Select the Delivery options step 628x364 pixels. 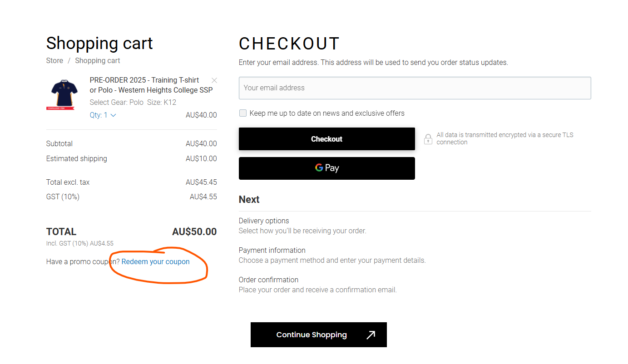tap(302, 226)
